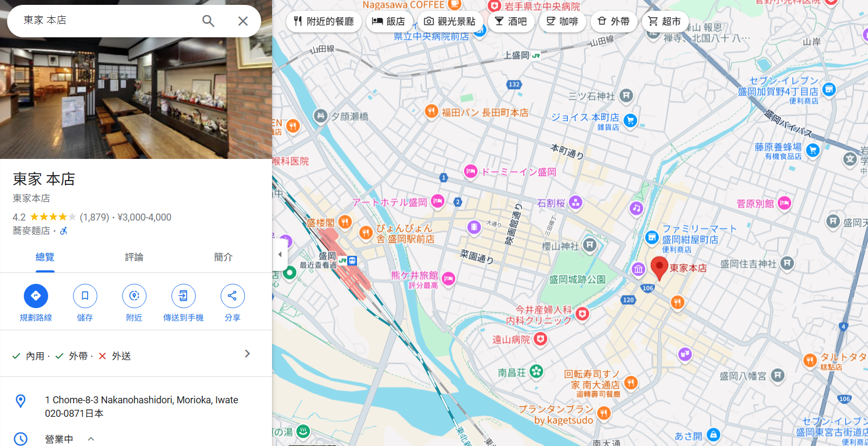The height and width of the screenshot is (446, 868).
Task: Click the 三ツ石神社 shrine marker
Action: tap(626, 96)
